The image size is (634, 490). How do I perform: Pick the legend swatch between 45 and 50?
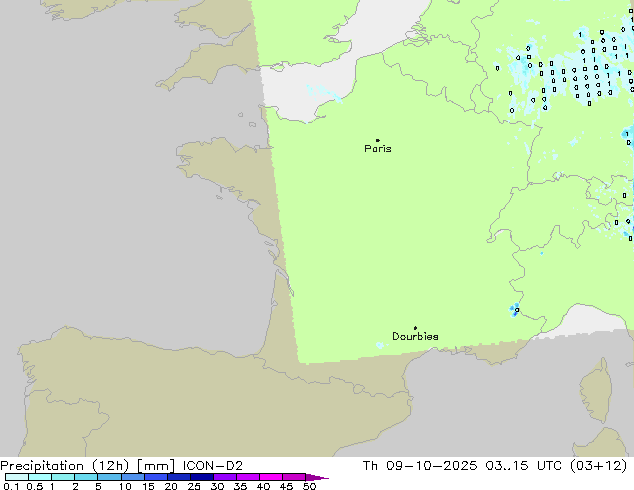pos(294,477)
